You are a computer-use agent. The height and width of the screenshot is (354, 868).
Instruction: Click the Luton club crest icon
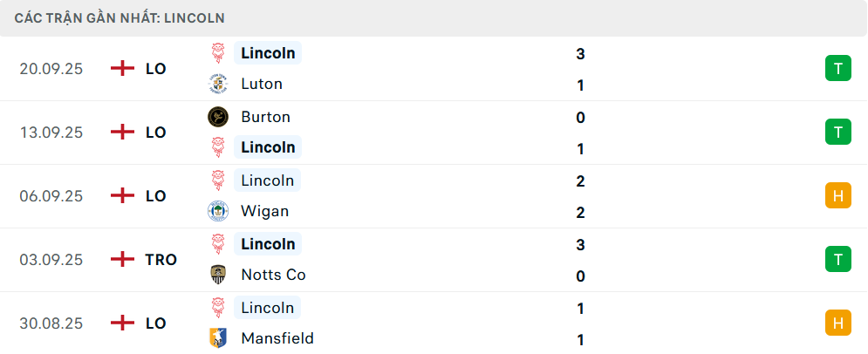tap(218, 84)
